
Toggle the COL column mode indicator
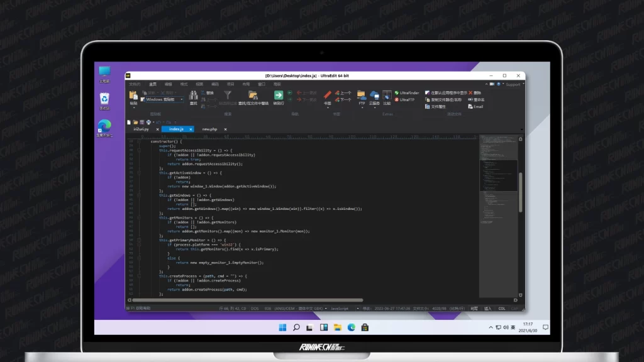tap(502, 309)
